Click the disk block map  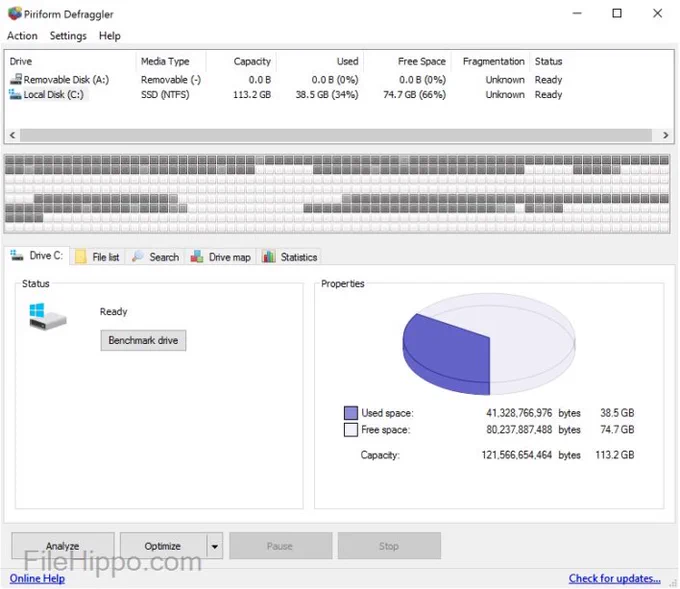(x=337, y=193)
